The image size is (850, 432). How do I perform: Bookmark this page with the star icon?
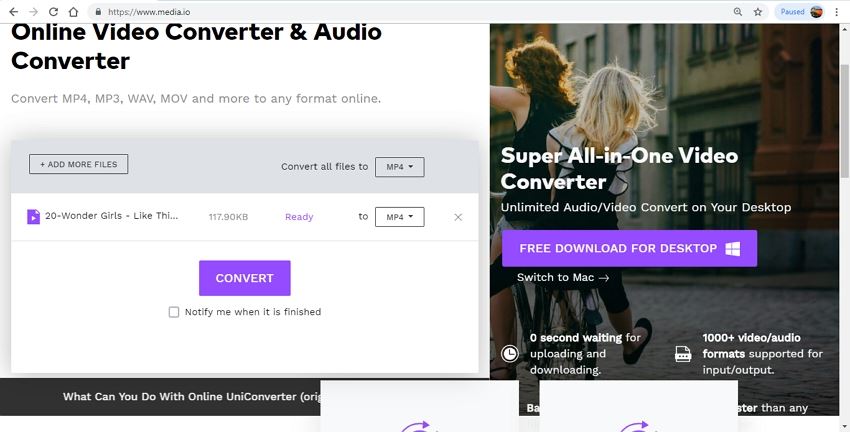click(758, 11)
